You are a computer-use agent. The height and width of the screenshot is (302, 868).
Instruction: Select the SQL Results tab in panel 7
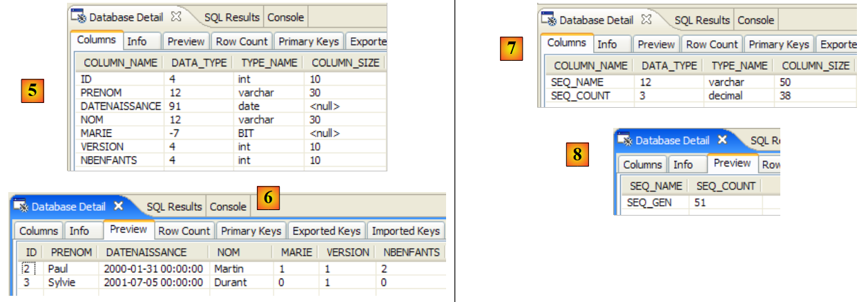pyautogui.click(x=702, y=20)
